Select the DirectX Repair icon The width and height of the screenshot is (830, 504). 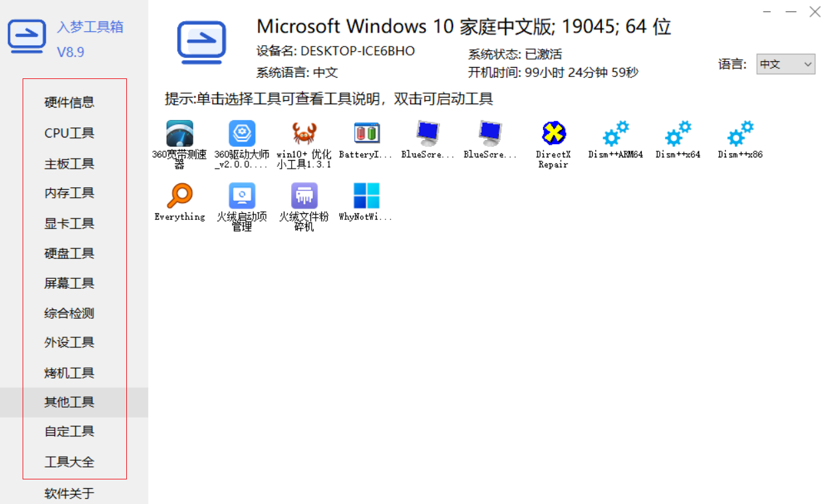click(x=554, y=133)
